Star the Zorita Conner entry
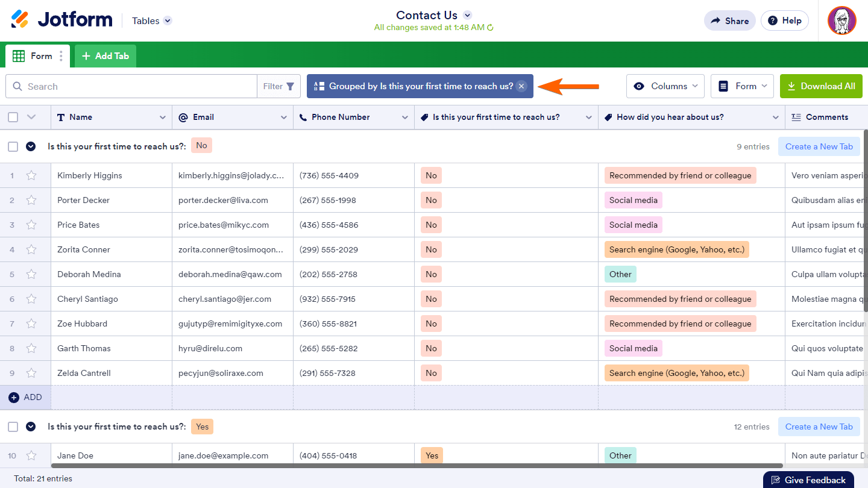868x488 pixels. [x=31, y=249]
